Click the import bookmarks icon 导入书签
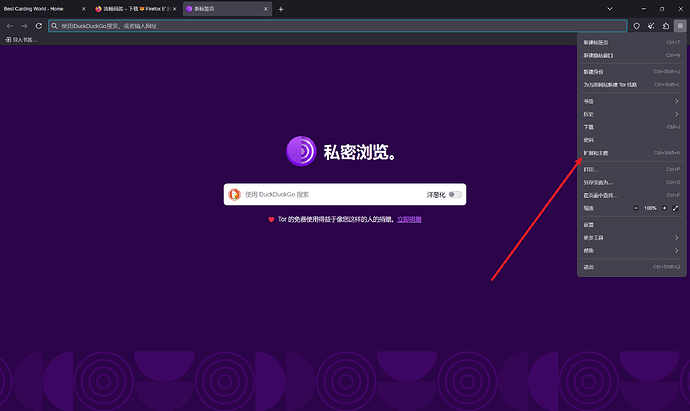 (8, 40)
